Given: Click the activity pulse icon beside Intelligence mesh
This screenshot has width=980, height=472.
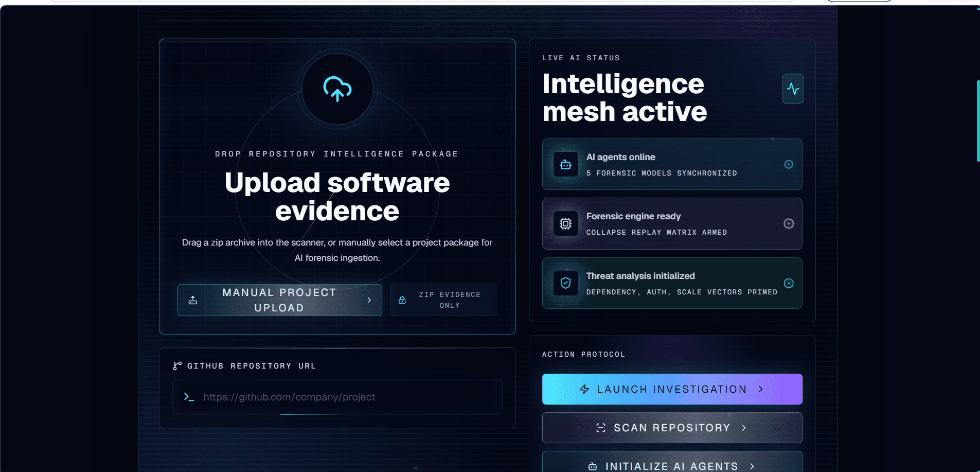Looking at the screenshot, I should [793, 89].
